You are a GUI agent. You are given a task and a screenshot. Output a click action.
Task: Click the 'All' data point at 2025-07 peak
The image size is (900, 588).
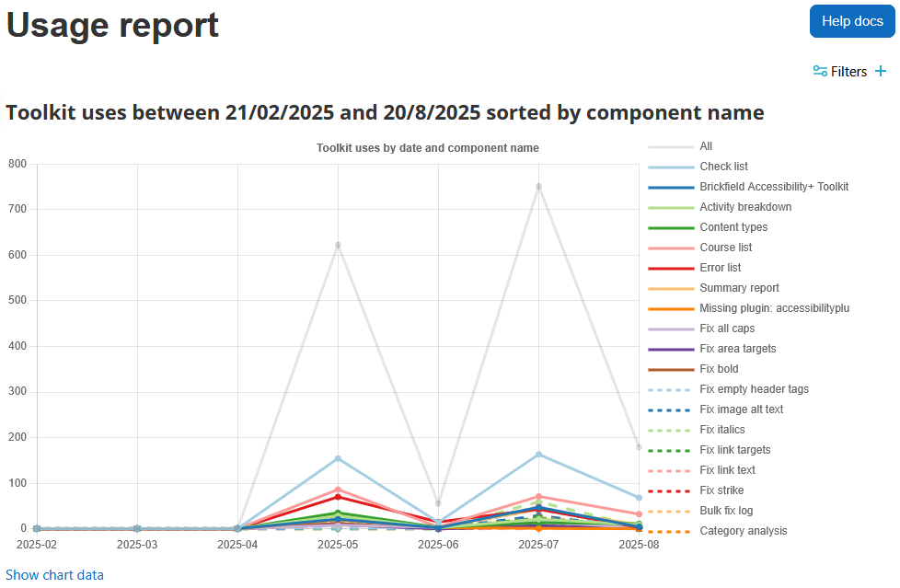[538, 187]
